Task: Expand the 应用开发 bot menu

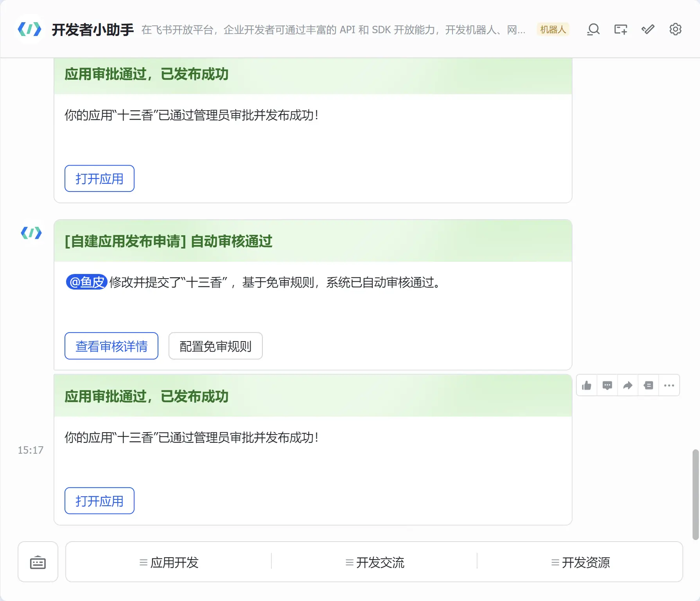Action: (x=169, y=562)
